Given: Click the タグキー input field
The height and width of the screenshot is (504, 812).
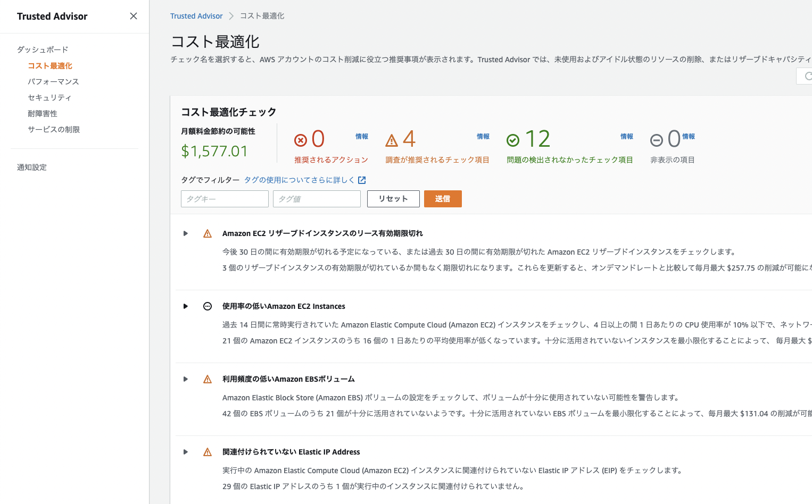Looking at the screenshot, I should 225,199.
